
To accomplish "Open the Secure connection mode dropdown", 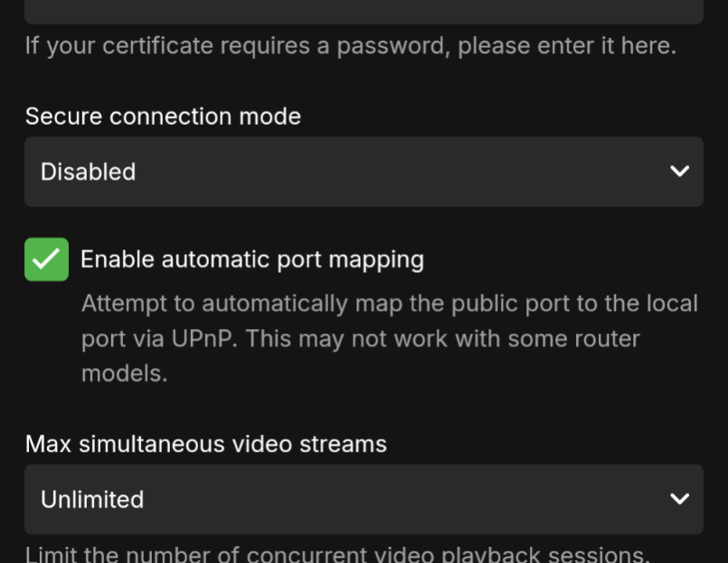I will [x=364, y=172].
